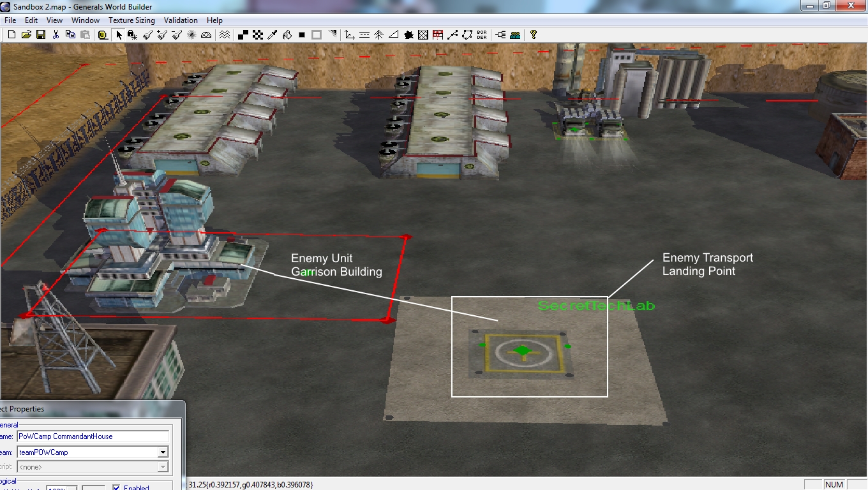868x490 pixels.
Task: Select the pointer arrow tool
Action: [x=119, y=35]
